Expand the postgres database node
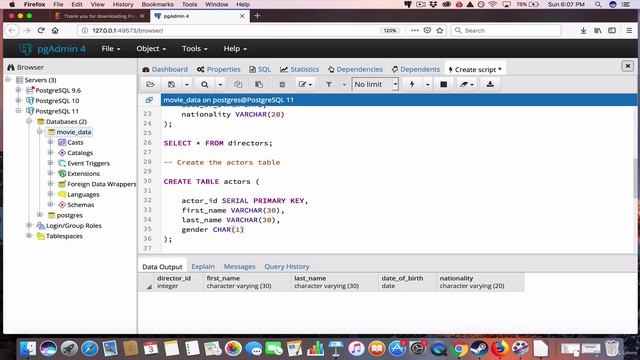The image size is (640, 360). pos(40,215)
